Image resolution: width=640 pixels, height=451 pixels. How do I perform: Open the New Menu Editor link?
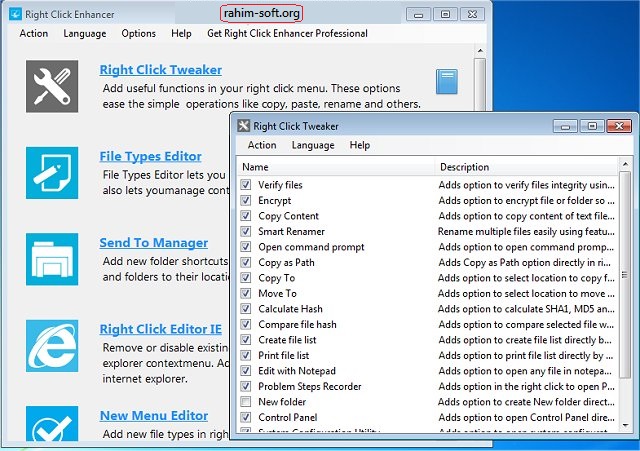click(x=154, y=416)
